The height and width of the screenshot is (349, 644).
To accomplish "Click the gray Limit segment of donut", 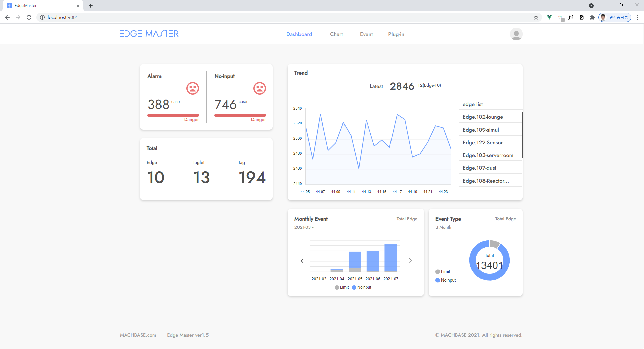I will point(495,244).
